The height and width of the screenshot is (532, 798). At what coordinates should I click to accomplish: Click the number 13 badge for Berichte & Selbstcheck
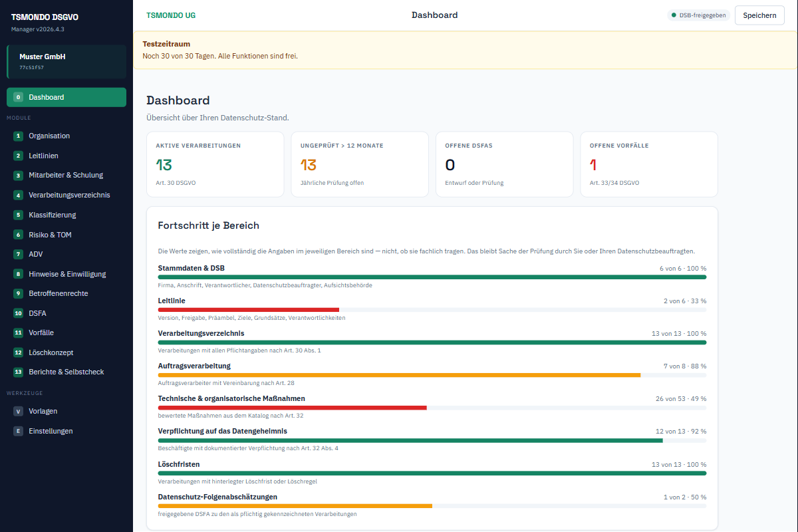pyautogui.click(x=18, y=372)
